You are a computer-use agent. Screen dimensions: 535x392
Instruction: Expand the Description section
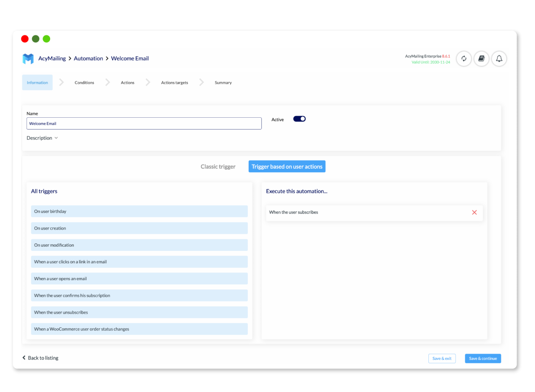click(x=42, y=138)
